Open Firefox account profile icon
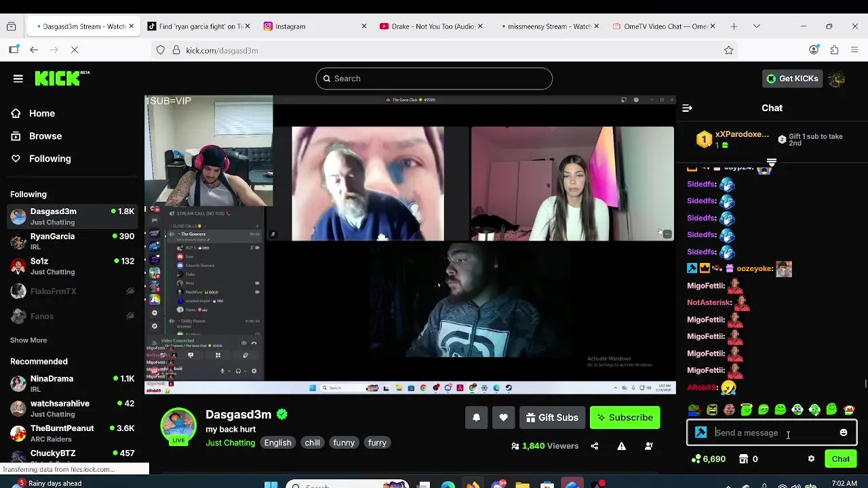868x488 pixels. coord(814,50)
